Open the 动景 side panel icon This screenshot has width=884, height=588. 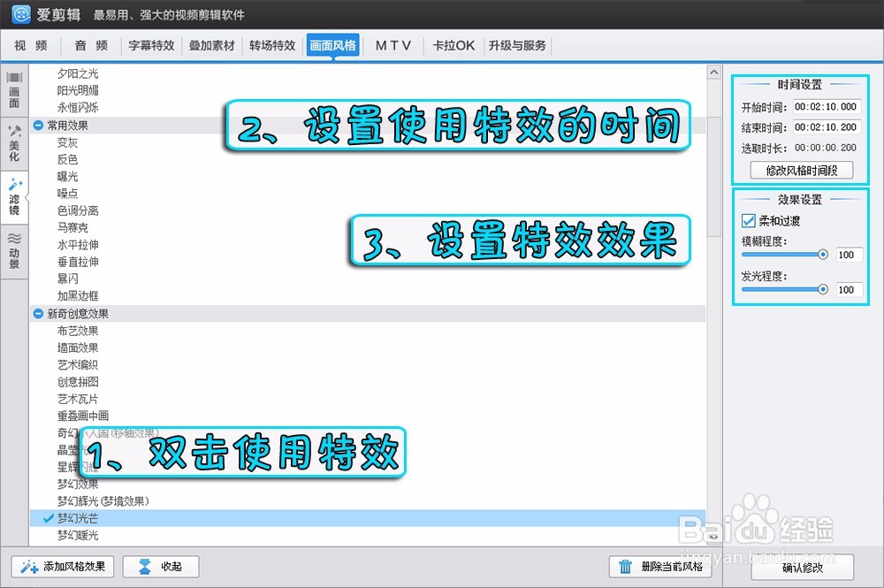coord(14,251)
